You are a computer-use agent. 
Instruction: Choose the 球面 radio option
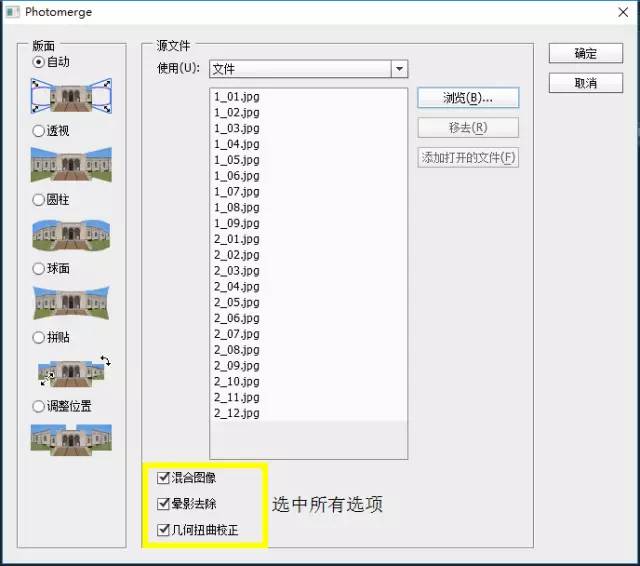39,268
